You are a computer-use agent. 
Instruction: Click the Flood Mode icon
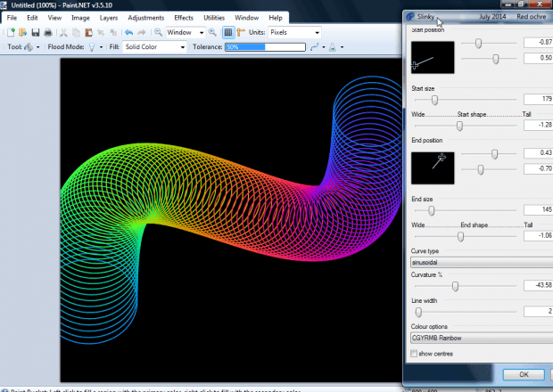coord(91,46)
